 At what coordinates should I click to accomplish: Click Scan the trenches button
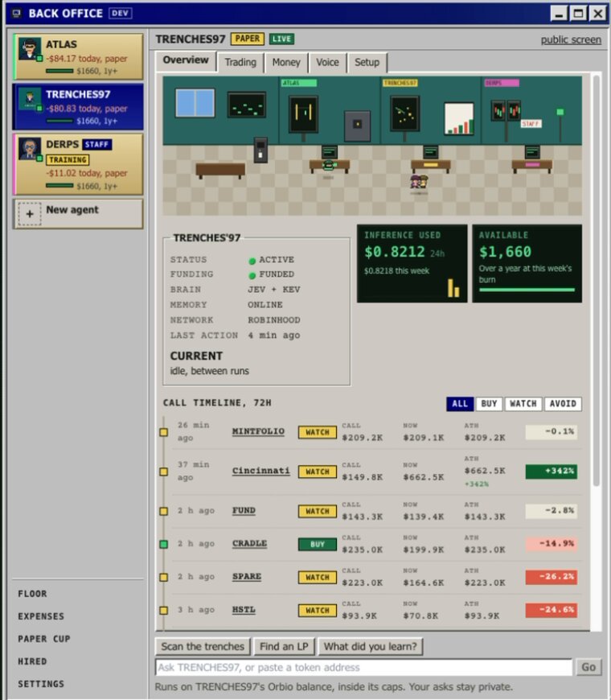click(x=203, y=646)
